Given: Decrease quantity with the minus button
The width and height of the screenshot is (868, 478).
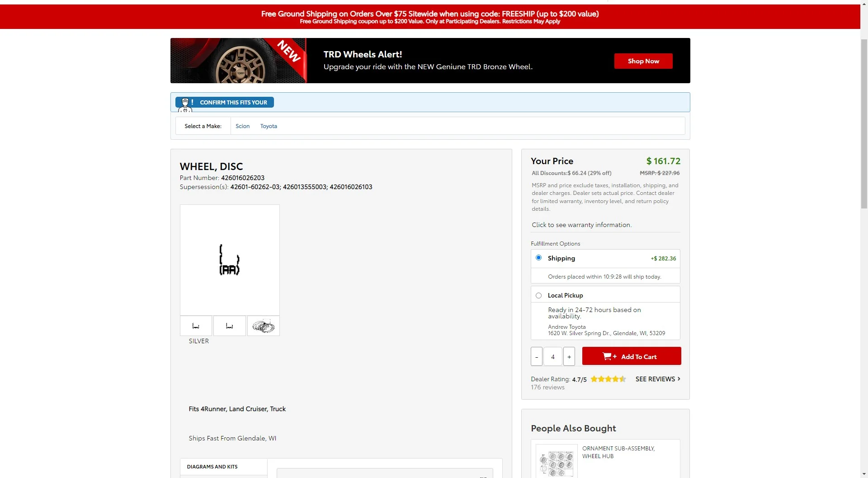Looking at the screenshot, I should click(x=536, y=356).
